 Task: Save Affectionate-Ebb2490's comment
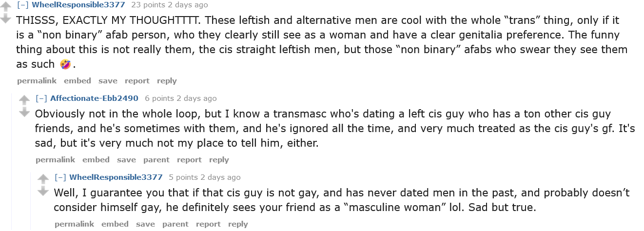tap(126, 160)
